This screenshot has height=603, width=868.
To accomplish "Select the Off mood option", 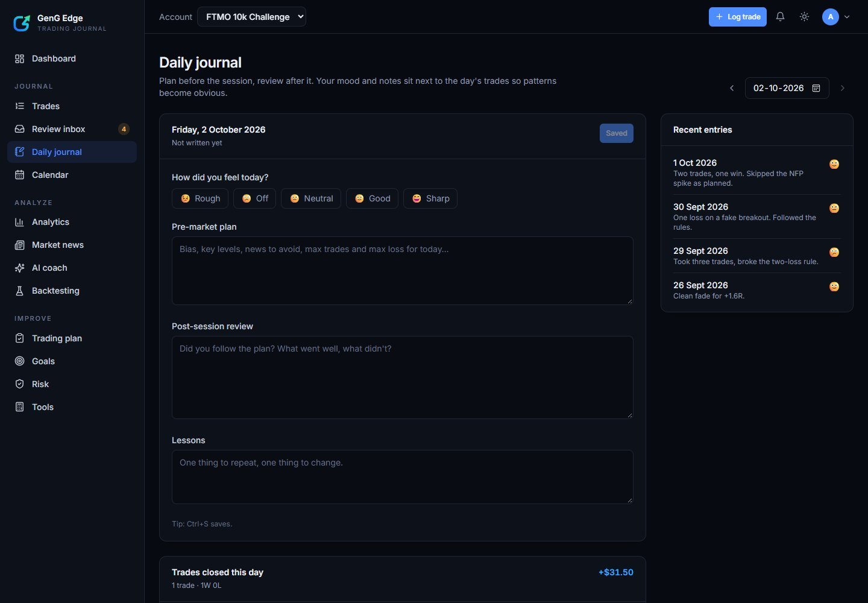I will 254,198.
